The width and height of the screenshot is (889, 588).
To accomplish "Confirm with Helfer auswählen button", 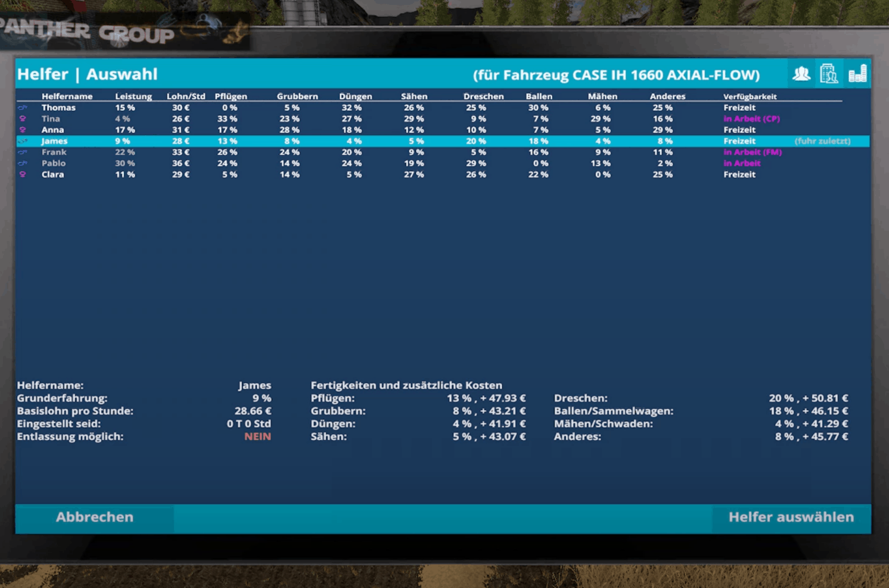I will coord(791,517).
